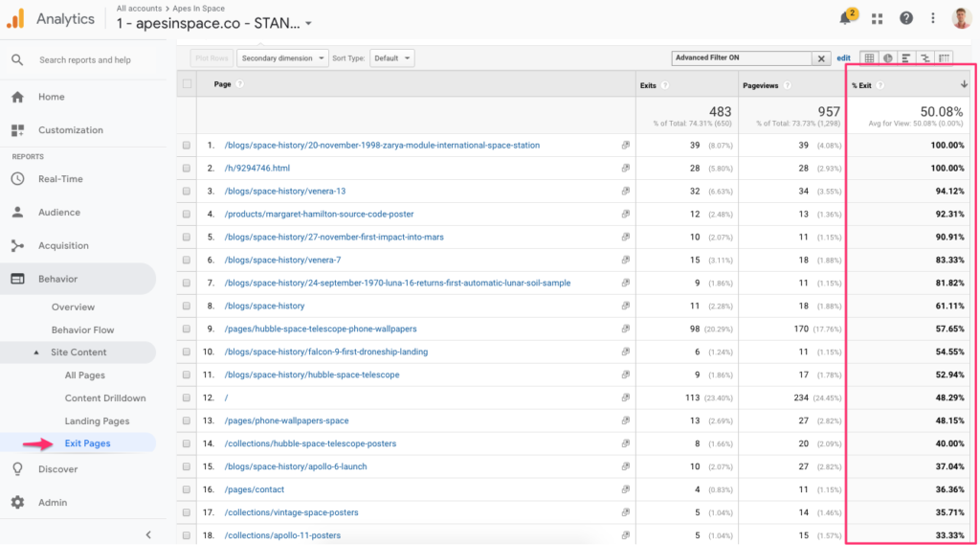Check the row 1 zarya-module checkbox
Viewport: 980px width, 545px height.
(187, 146)
